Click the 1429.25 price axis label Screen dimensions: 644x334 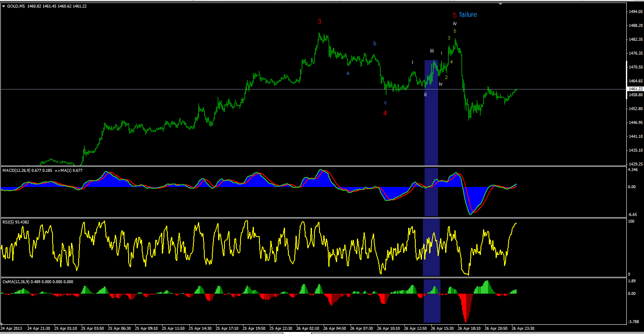click(635, 164)
